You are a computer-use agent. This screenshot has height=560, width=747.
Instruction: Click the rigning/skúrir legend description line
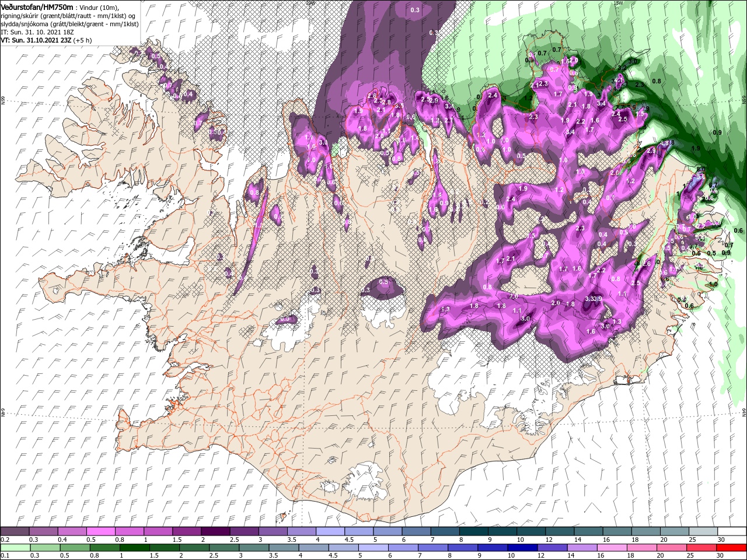(x=68, y=16)
